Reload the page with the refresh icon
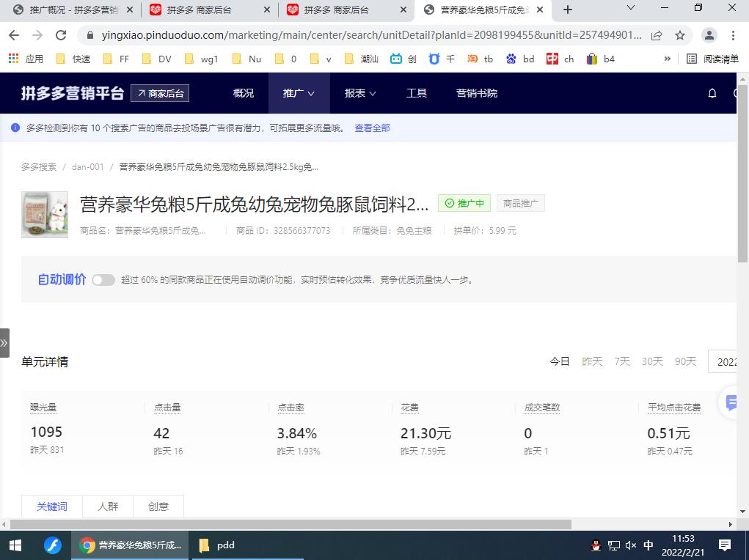 [61, 35]
